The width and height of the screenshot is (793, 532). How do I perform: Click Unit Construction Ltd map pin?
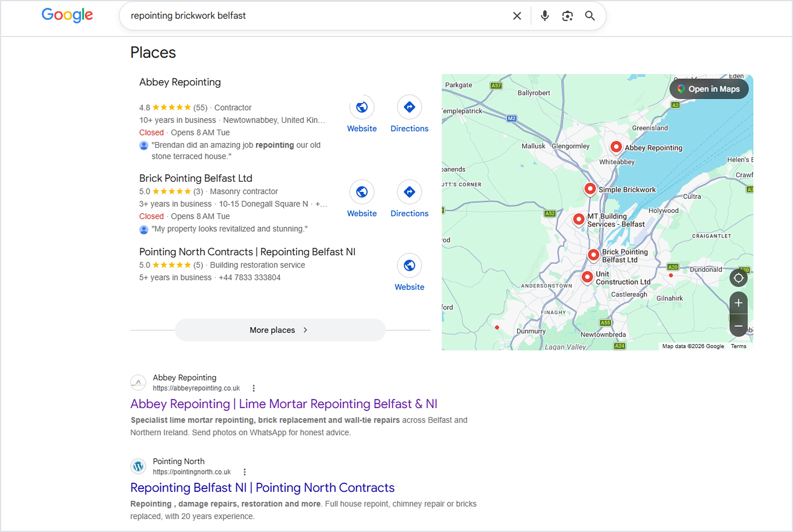tap(587, 277)
